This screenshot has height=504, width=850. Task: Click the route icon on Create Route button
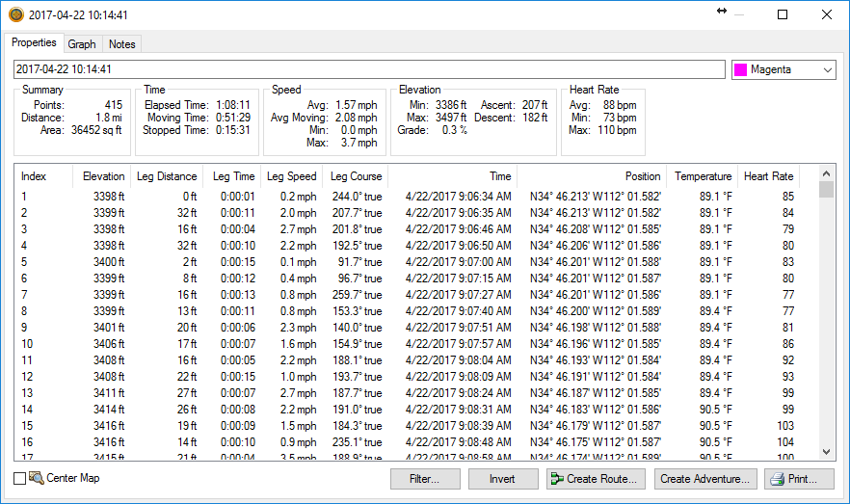point(557,479)
